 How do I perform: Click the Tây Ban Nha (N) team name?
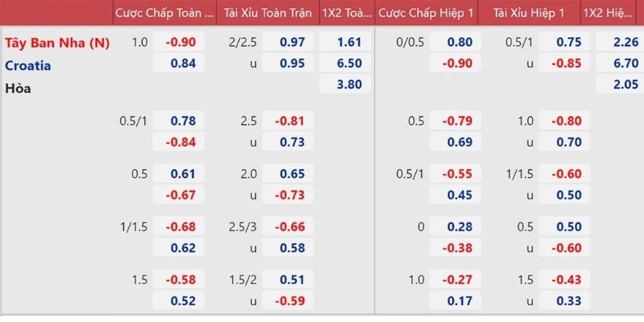[57, 42]
